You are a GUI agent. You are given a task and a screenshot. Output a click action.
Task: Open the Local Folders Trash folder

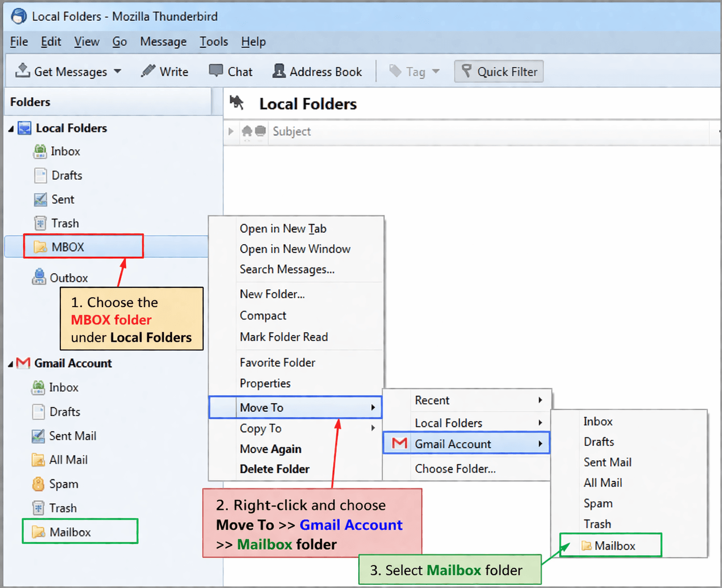(64, 223)
